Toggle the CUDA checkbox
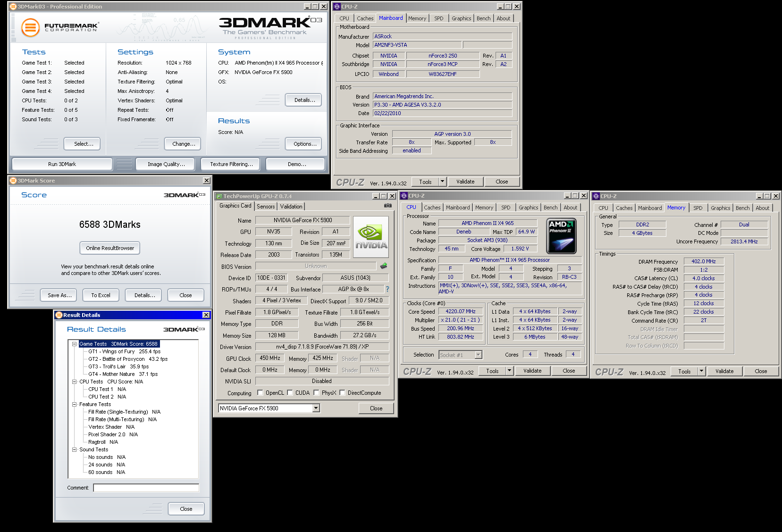Viewport: 782px width, 532px height. 290,393
